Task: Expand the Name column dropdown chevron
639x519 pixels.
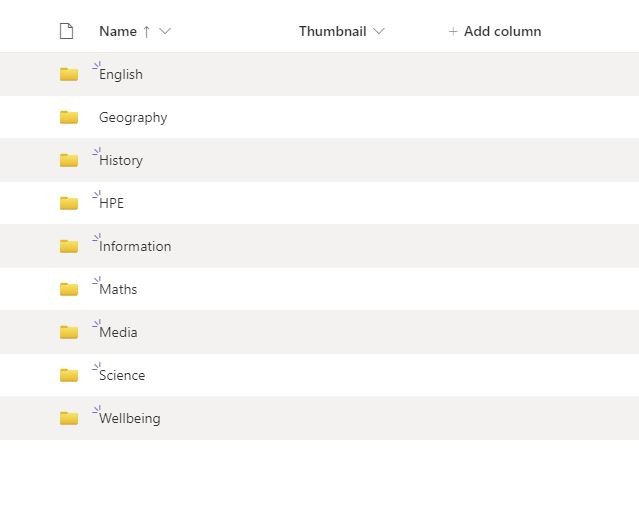Action: [x=165, y=31]
